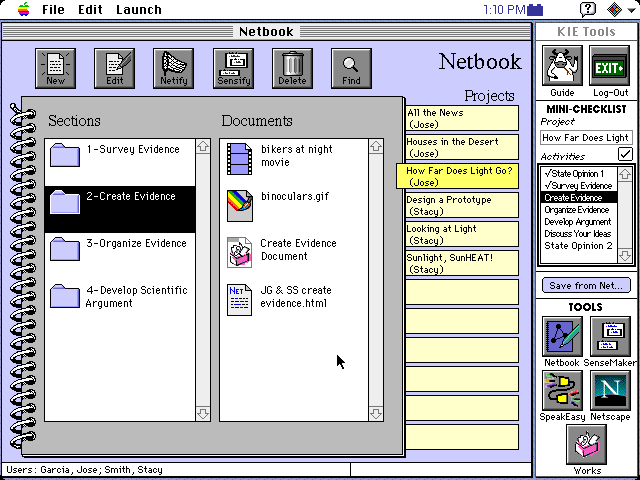
Task: Select the All the News project tab
Action: (462, 118)
